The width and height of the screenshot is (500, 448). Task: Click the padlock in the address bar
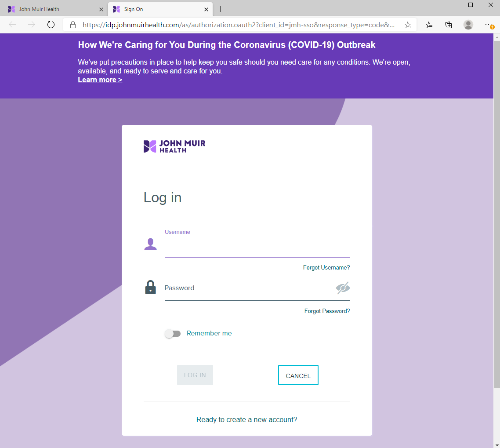[x=72, y=25]
